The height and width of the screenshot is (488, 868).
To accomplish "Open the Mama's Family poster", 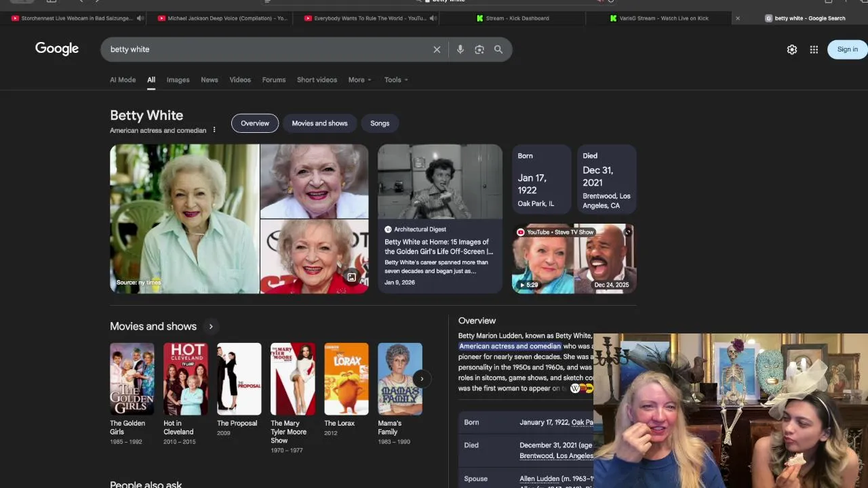I will click(x=400, y=379).
